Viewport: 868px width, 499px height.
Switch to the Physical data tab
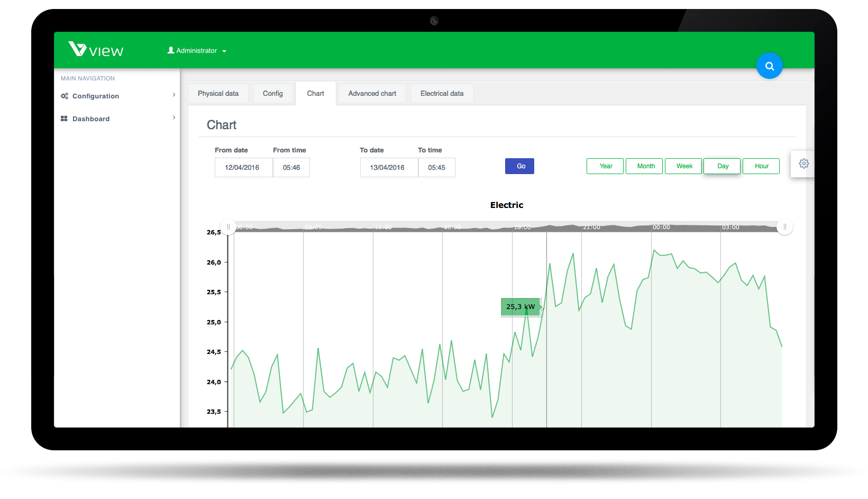coord(218,94)
